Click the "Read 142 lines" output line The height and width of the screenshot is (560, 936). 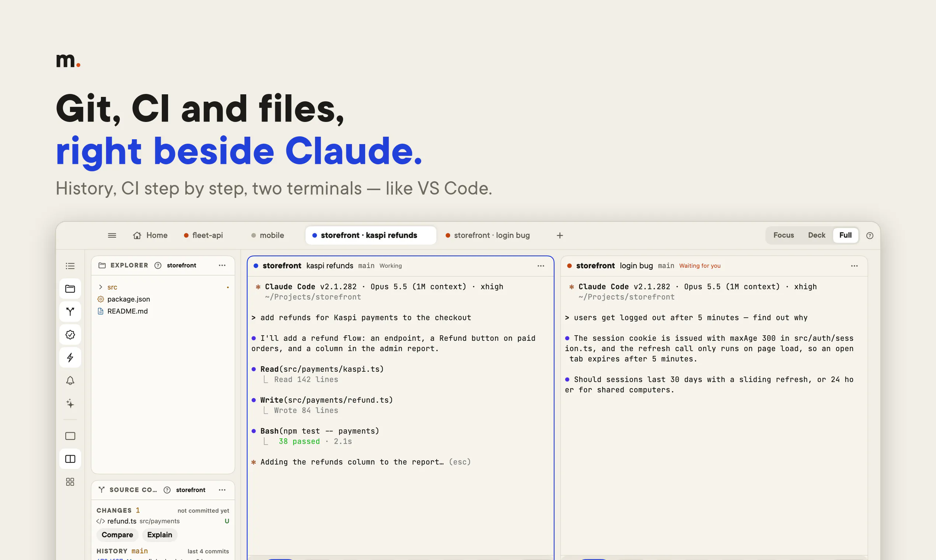click(x=306, y=379)
